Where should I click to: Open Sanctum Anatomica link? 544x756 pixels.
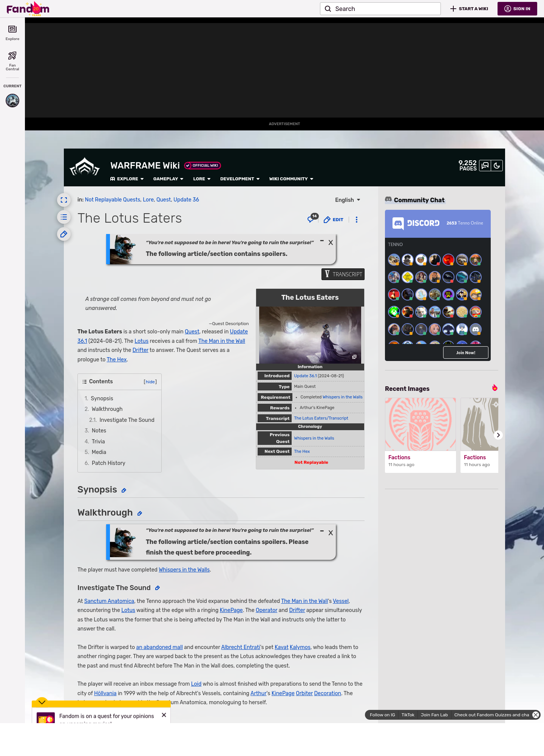[x=109, y=601]
